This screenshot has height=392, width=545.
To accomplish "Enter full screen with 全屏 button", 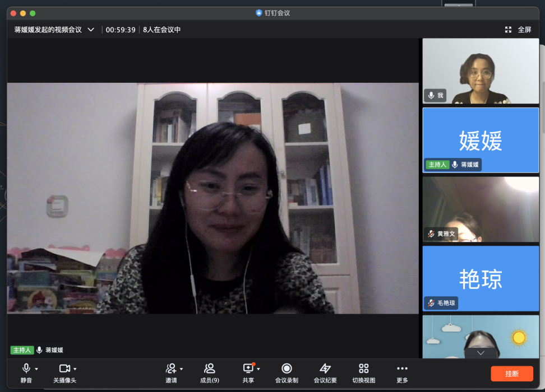I will click(x=518, y=30).
